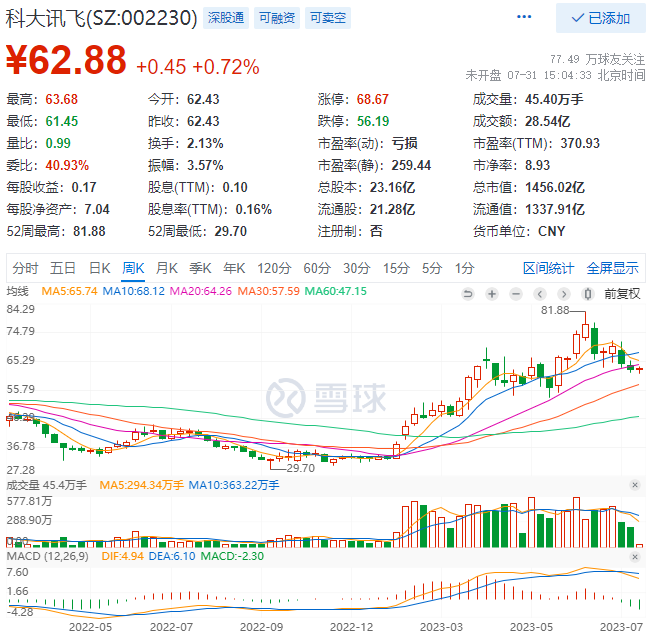The image size is (647, 636).
Task: Click the chart reset (undo arrow) icon
Action: pos(467,292)
